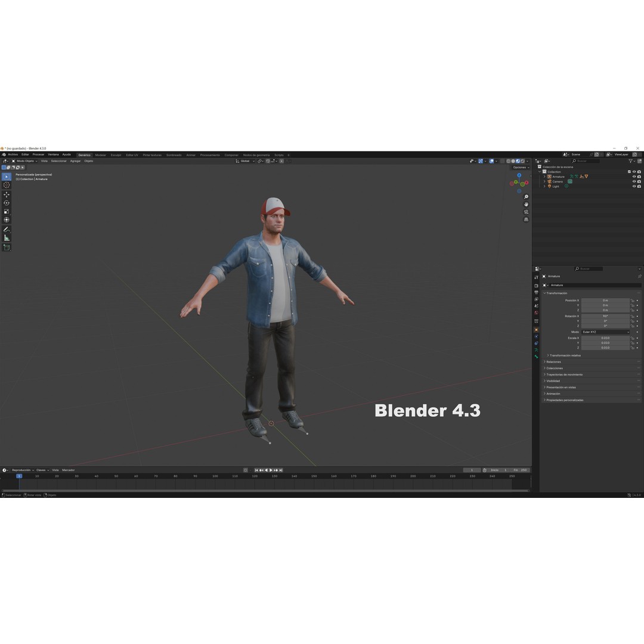Switch to the Esculpir workspace tab
Image resolution: width=644 pixels, height=644 pixels.
point(116,155)
